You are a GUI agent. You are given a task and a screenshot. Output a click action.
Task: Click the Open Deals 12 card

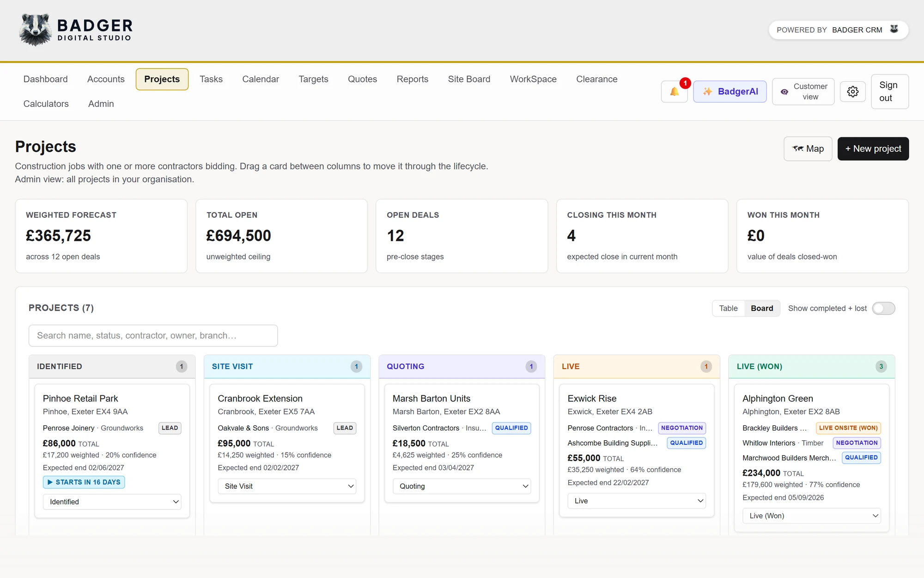pos(462,236)
